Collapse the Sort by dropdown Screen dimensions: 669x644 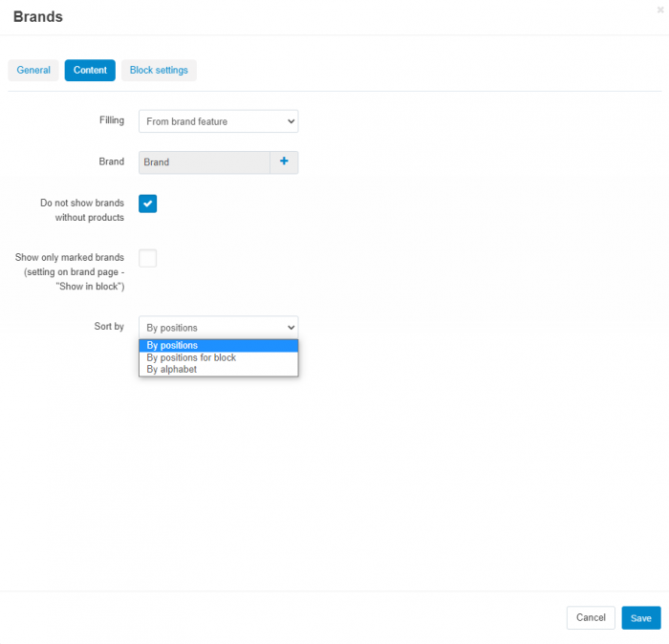pos(219,328)
